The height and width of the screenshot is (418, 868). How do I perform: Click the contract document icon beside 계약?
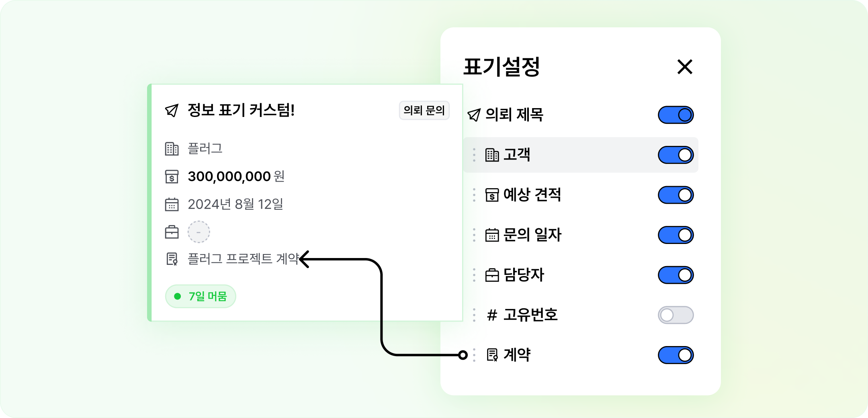pos(492,355)
